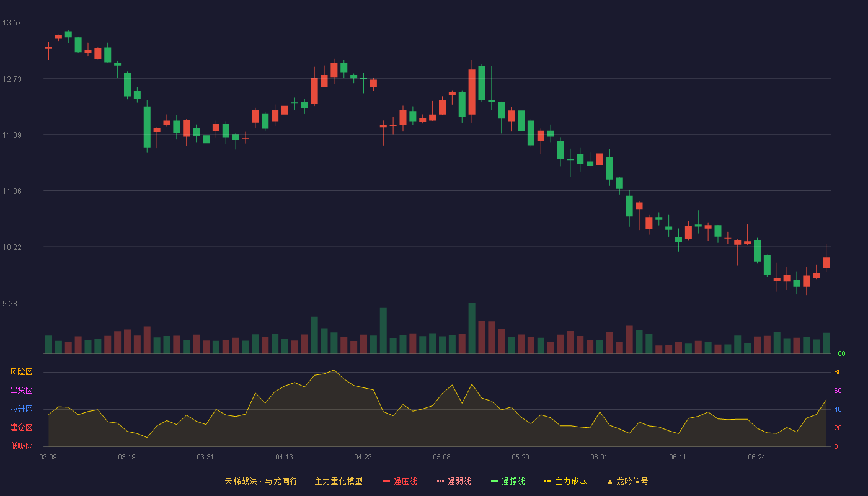The height and width of the screenshot is (496, 868).
Task: Click the 03-09 date label
Action: click(x=48, y=457)
